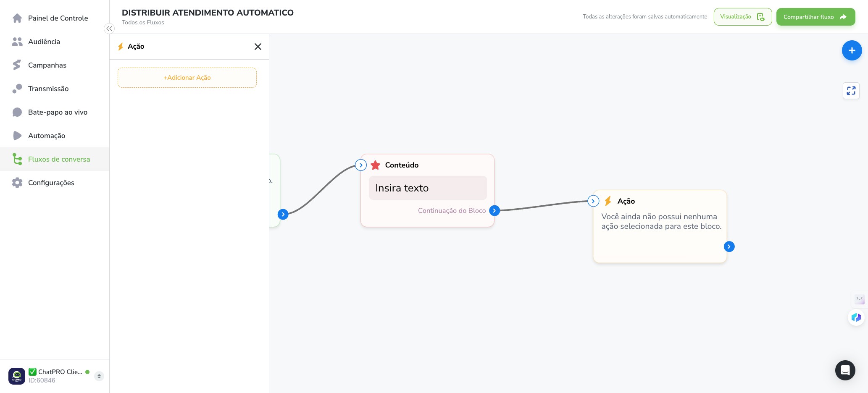Click the ChatPRO account avatar

(x=17, y=376)
